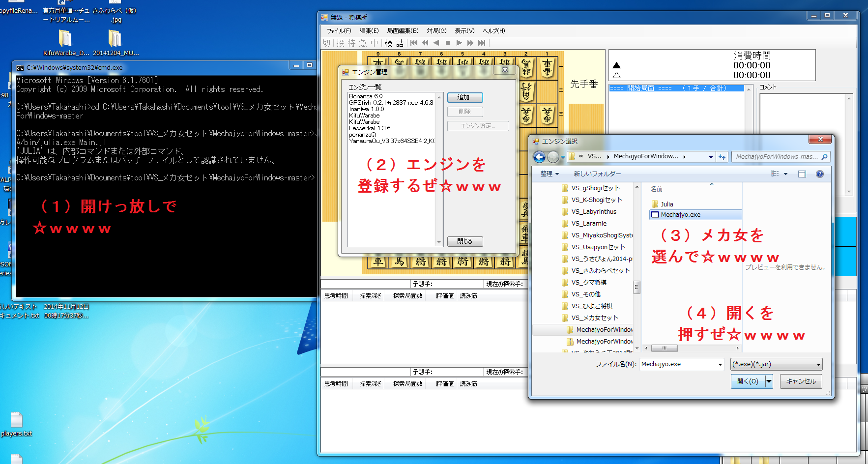Select Bonanza 6.0 in the engine list
868x464 pixels.
[x=366, y=96]
